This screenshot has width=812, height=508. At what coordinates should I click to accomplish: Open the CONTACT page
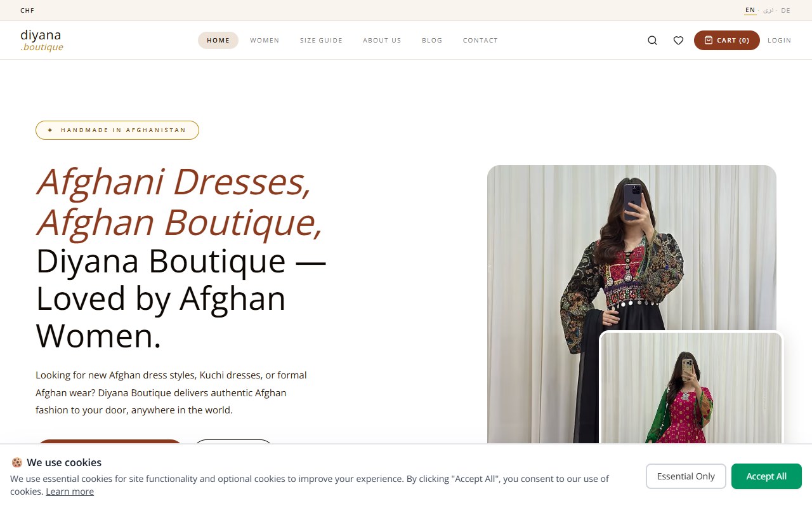click(x=480, y=41)
